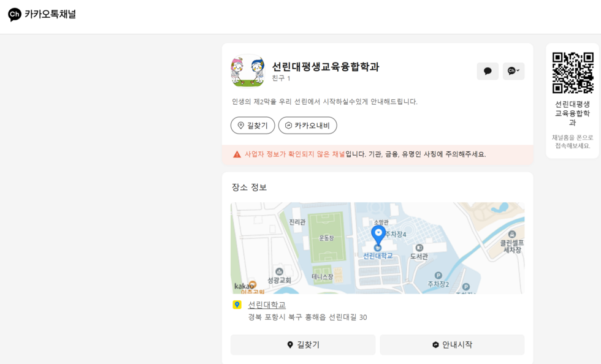Screen dimensions: 601x364
Task: Click the red warning triangle icon
Action: [x=237, y=154]
